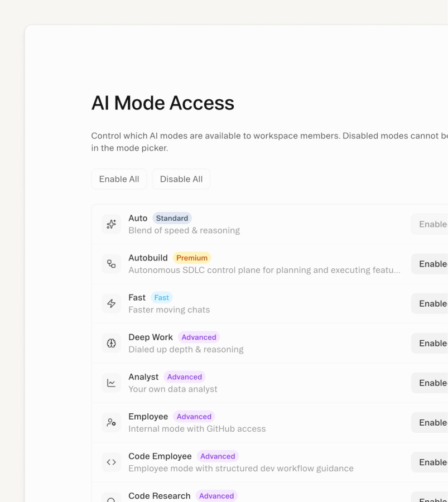Viewport: 448px width, 502px height.
Task: Click the Autobuild workflow blocks icon
Action: tap(111, 263)
